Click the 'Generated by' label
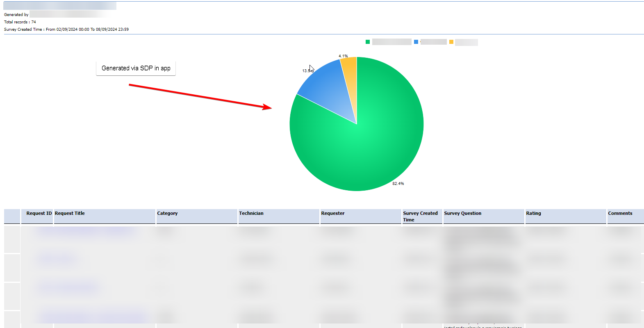The width and height of the screenshot is (644, 328). 16,15
